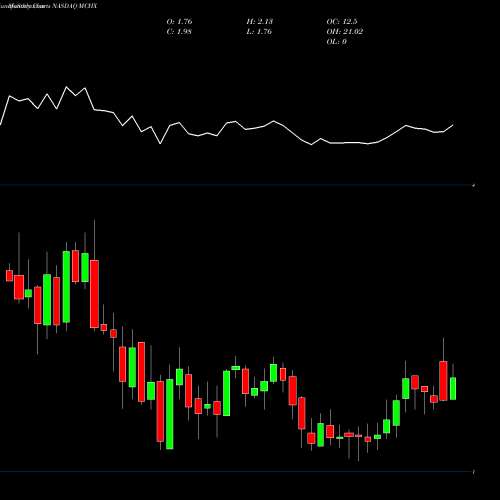Click the 'OL: 0' reading
The height and width of the screenshot is (500, 500).
(337, 42)
